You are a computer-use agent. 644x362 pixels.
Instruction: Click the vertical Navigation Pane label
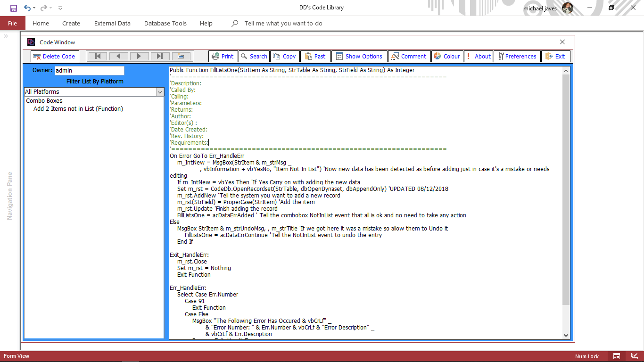[x=9, y=196]
